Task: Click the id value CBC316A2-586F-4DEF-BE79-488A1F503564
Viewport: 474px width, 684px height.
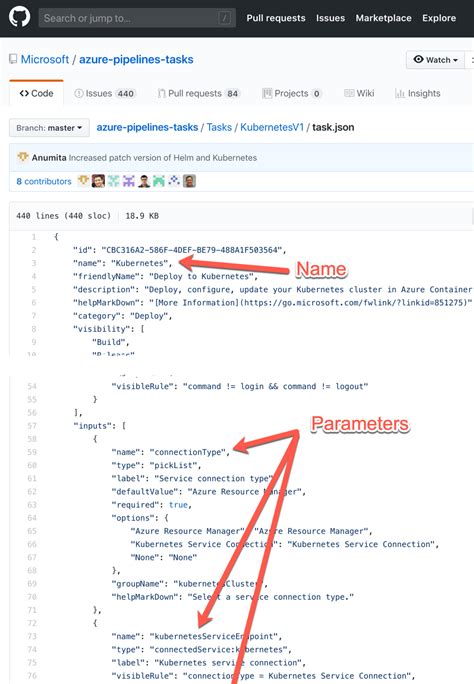Action: click(192, 250)
